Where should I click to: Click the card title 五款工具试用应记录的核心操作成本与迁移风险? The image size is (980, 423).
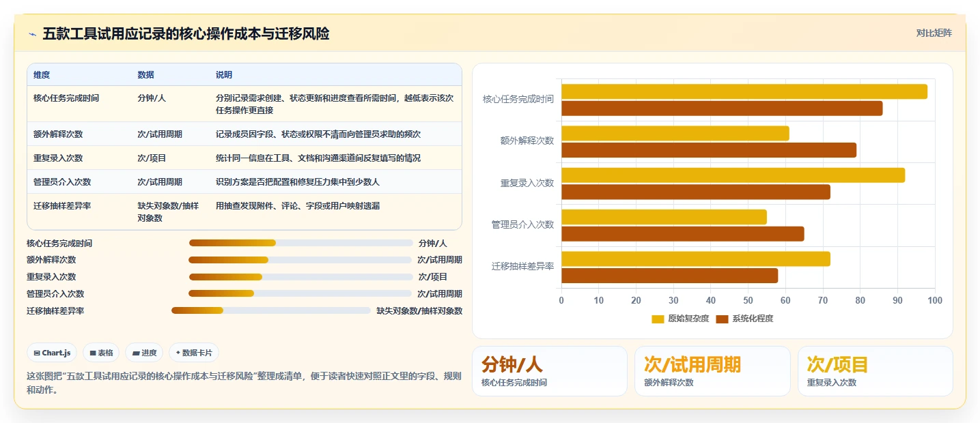186,33
